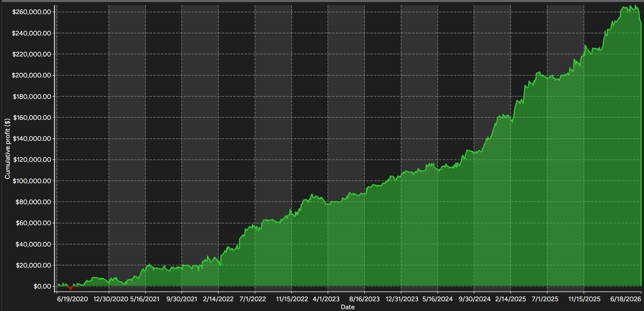Click the 6/19/2020 date label
The image size is (644, 311).
pos(73,299)
